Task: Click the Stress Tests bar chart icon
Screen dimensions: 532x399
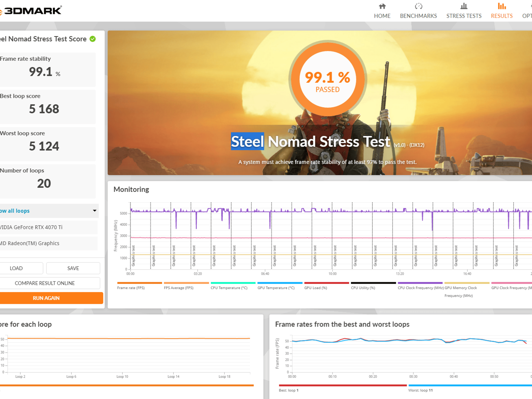Action: pyautogui.click(x=464, y=6)
